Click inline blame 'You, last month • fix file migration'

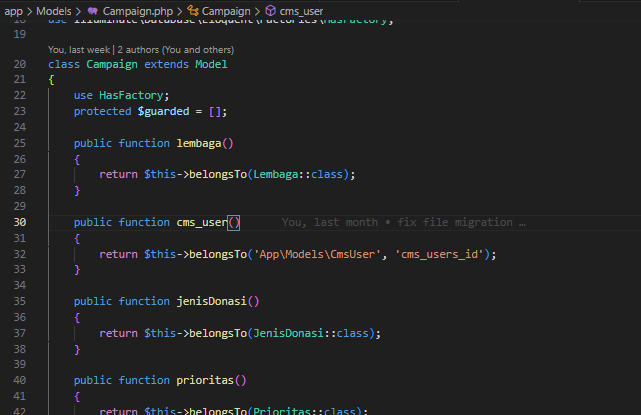pos(403,222)
